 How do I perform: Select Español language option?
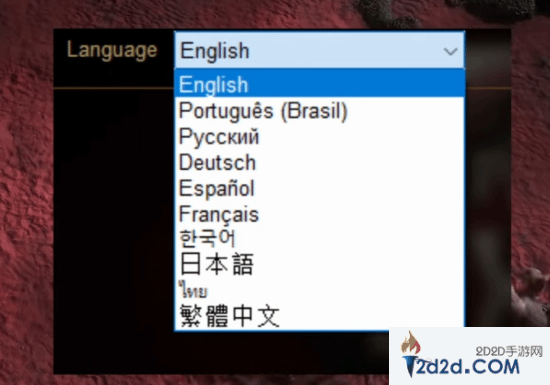(x=320, y=189)
